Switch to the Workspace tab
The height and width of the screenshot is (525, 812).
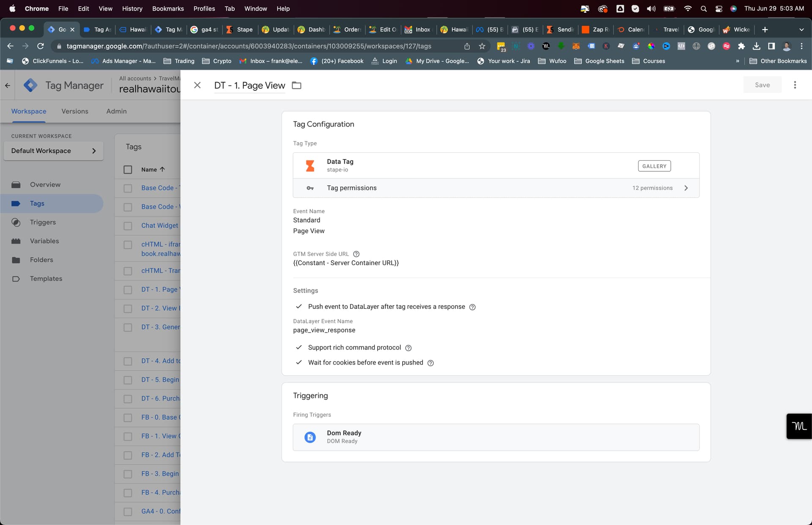click(x=29, y=111)
